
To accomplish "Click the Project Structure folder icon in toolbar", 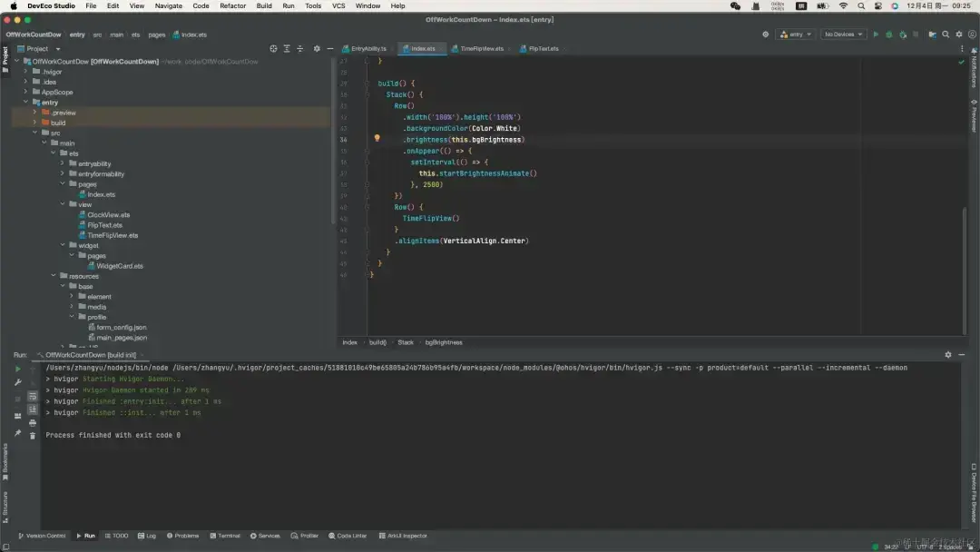I will pos(932,34).
